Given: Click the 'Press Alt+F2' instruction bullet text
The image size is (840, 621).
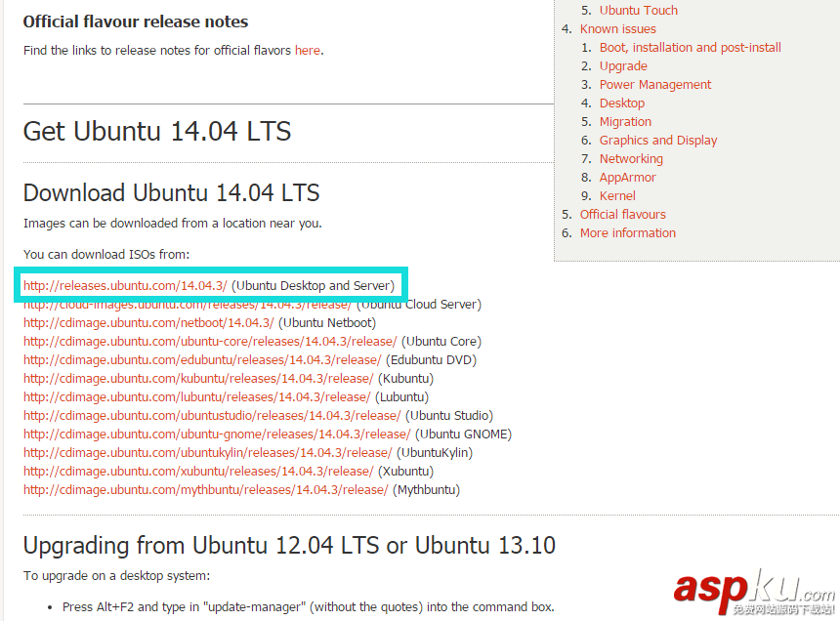Looking at the screenshot, I should 308,607.
